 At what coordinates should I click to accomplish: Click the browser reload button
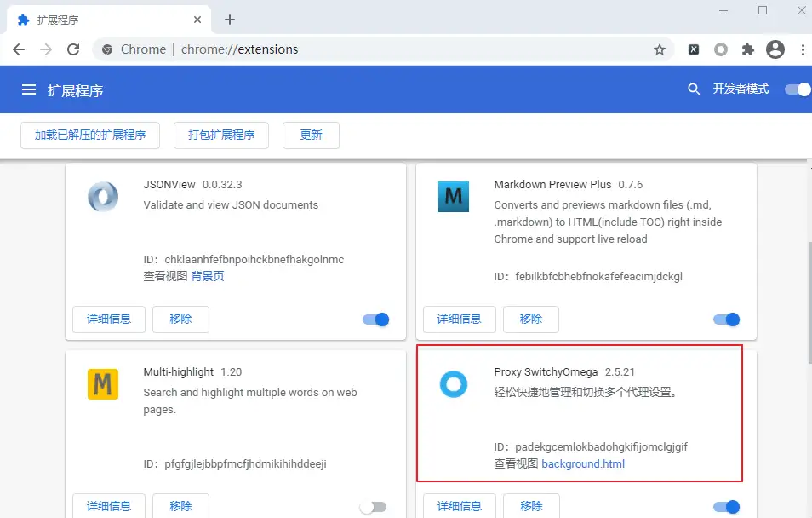point(73,49)
